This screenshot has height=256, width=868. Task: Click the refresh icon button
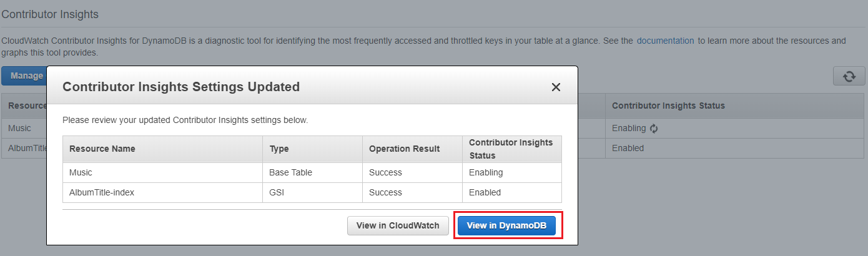849,76
